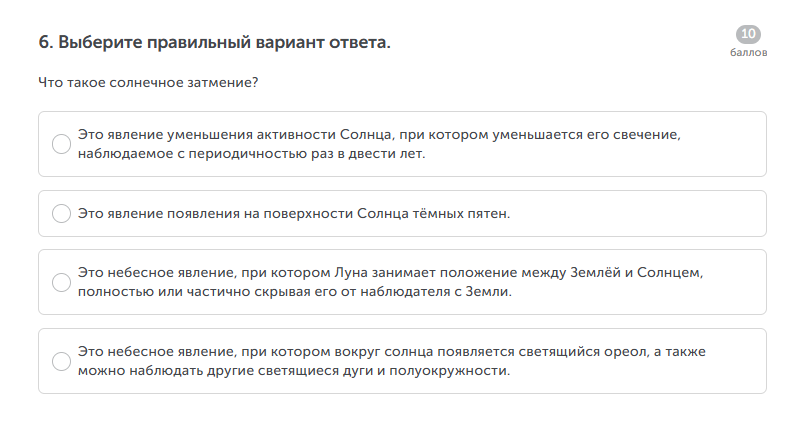Pick the glowing halo around sun radio button
The image size is (808, 423).
point(61,361)
